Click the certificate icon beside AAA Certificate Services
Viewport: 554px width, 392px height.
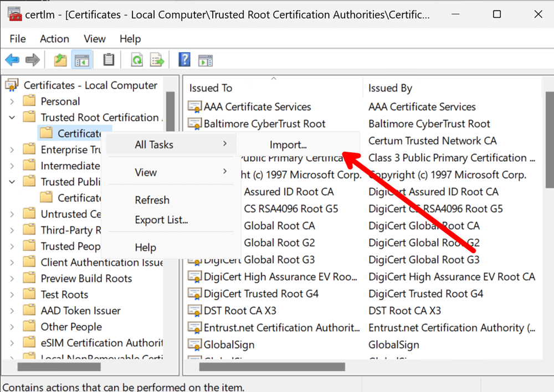point(194,106)
